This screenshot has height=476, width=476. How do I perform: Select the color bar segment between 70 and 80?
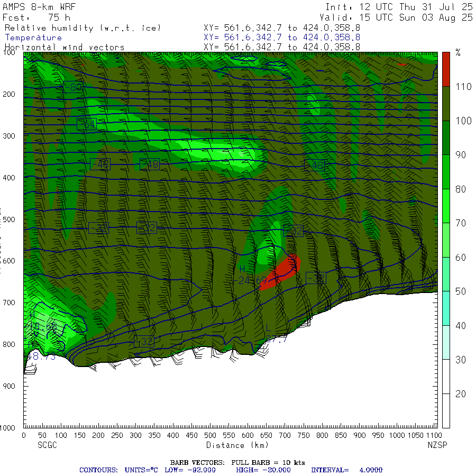[x=446, y=206]
